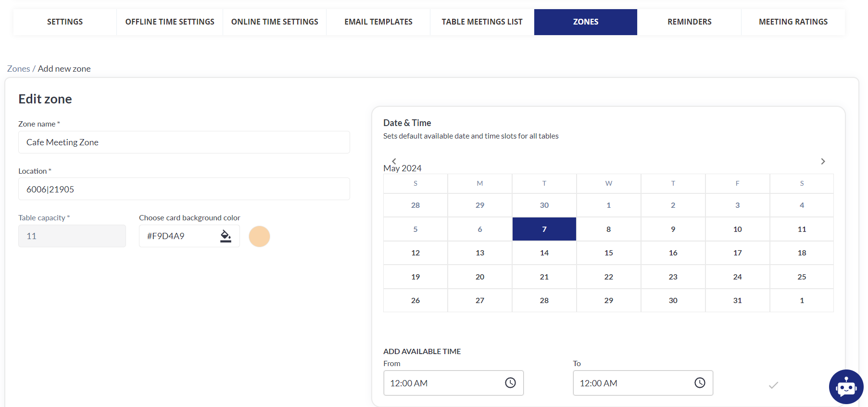868x407 pixels.
Task: Click the paint bucket color fill icon
Action: 226,236
